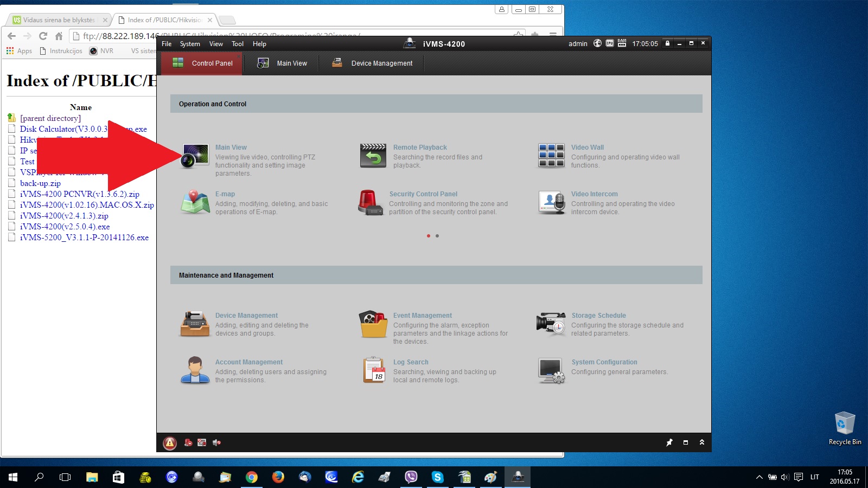Download back-up.zip from the FTP index

(x=40, y=183)
